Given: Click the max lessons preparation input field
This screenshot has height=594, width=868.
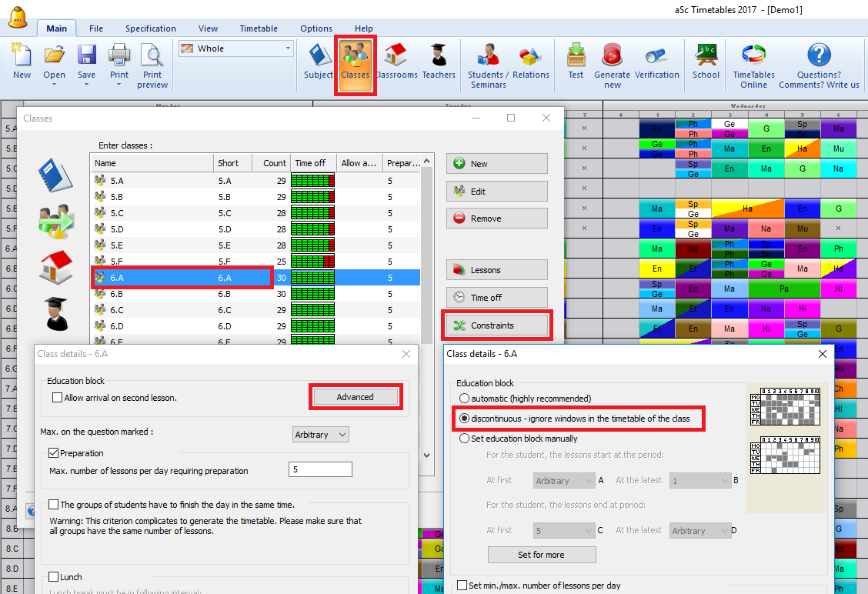Looking at the screenshot, I should point(320,470).
